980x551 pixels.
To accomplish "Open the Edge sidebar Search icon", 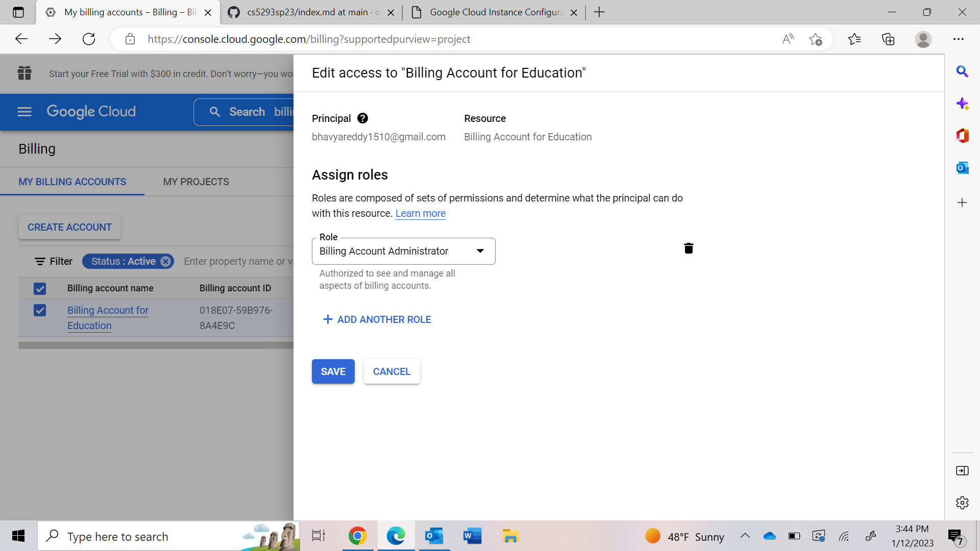I will point(962,71).
